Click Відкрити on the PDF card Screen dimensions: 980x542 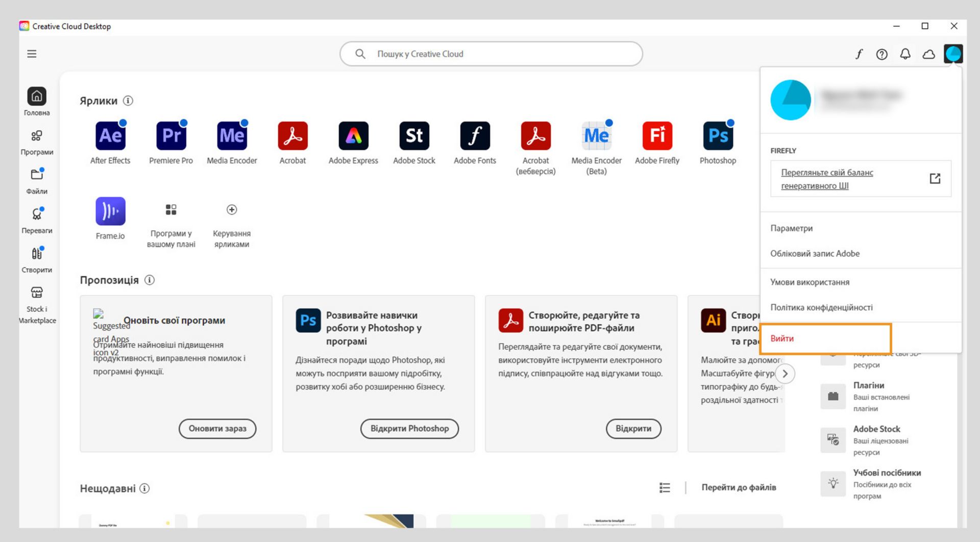pyautogui.click(x=633, y=429)
